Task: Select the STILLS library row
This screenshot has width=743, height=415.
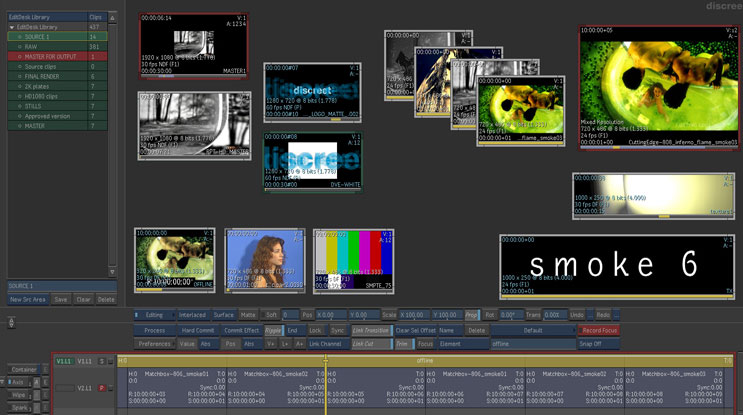Action: point(57,106)
